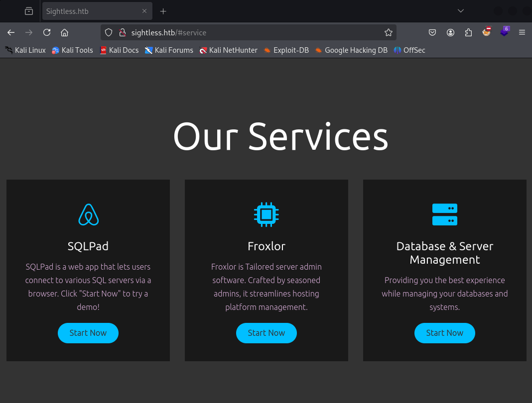Close the Sightless.htb tab
This screenshot has width=532, height=403.
point(144,11)
